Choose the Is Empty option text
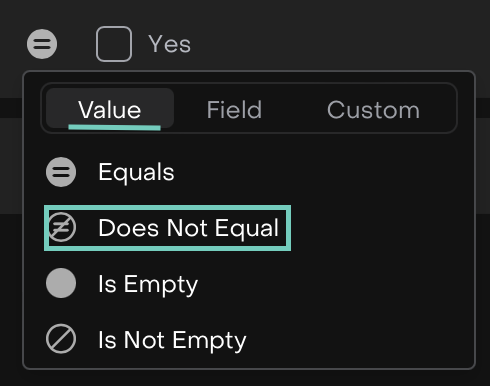This screenshot has width=490, height=386. tap(148, 284)
